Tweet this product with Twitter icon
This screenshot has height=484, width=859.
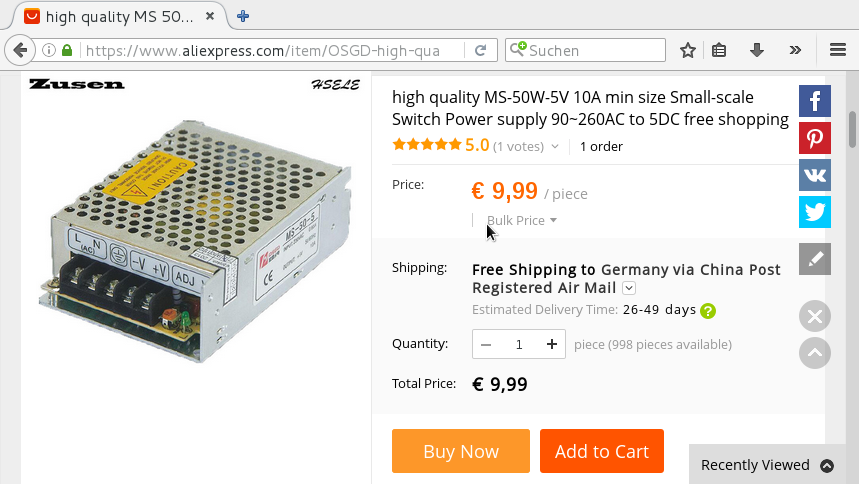pyautogui.click(x=815, y=212)
